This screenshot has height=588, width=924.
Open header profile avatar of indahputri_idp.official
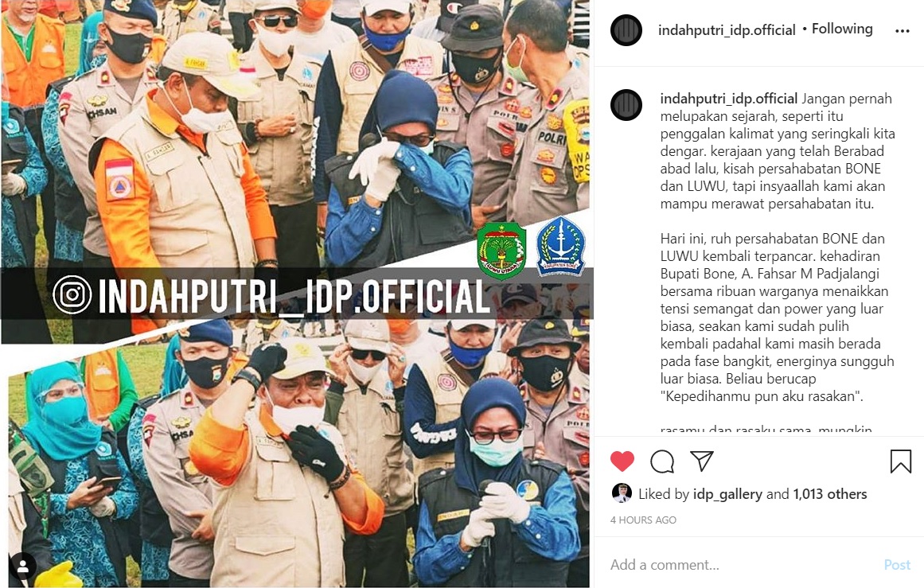click(x=626, y=30)
